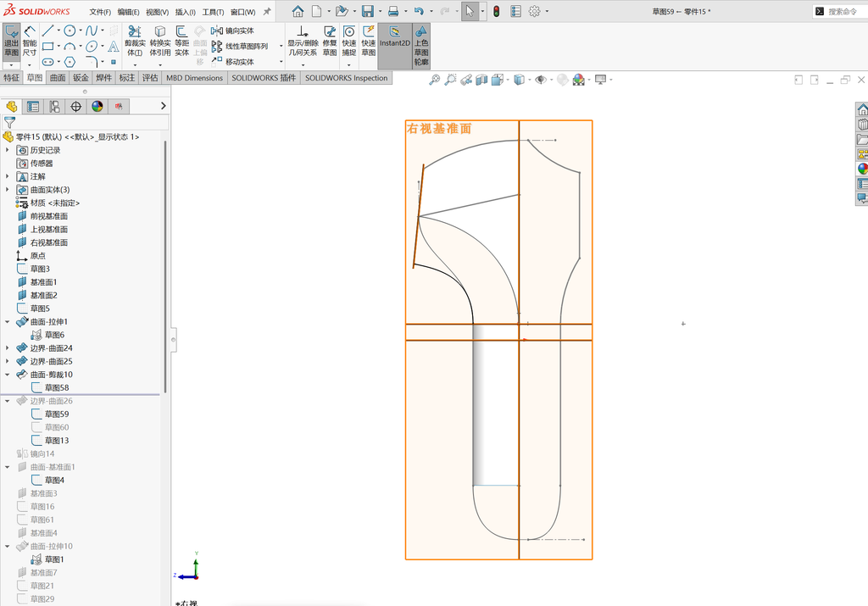
Task: Click the Save icon in title toolbar
Action: [368, 11]
